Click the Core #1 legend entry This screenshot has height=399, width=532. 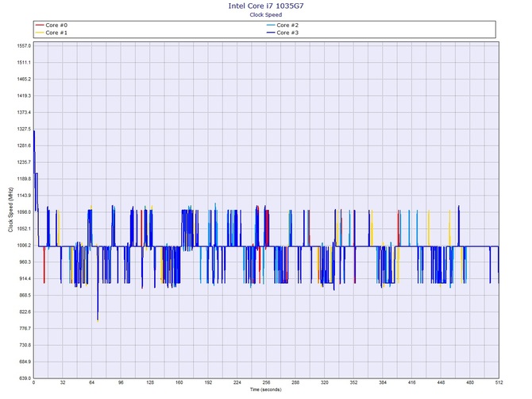coord(52,33)
